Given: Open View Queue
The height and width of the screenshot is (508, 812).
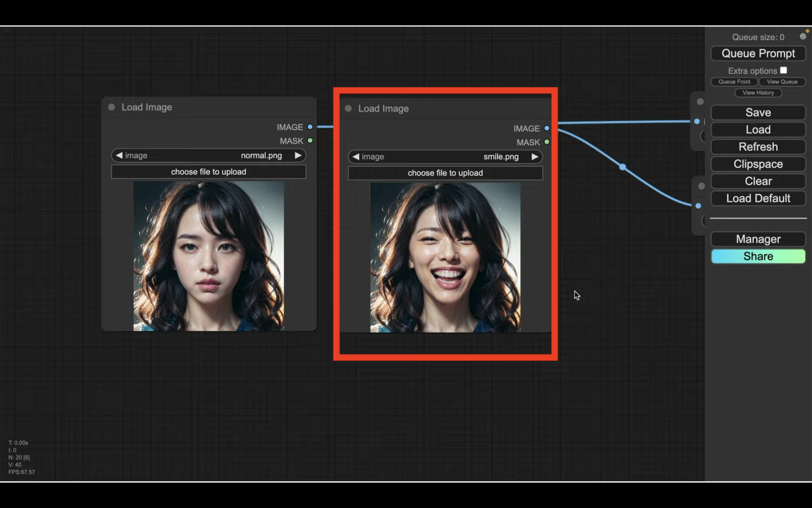Looking at the screenshot, I should [782, 82].
